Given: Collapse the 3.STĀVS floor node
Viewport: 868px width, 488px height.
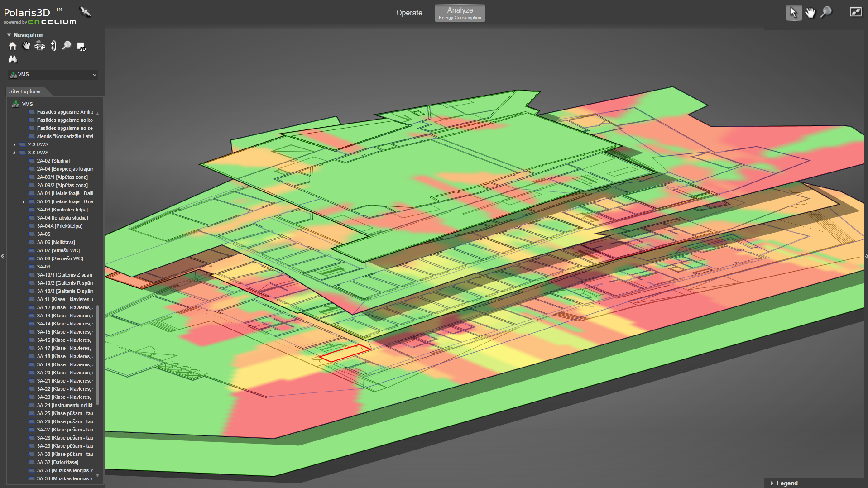Looking at the screenshot, I should click(14, 153).
